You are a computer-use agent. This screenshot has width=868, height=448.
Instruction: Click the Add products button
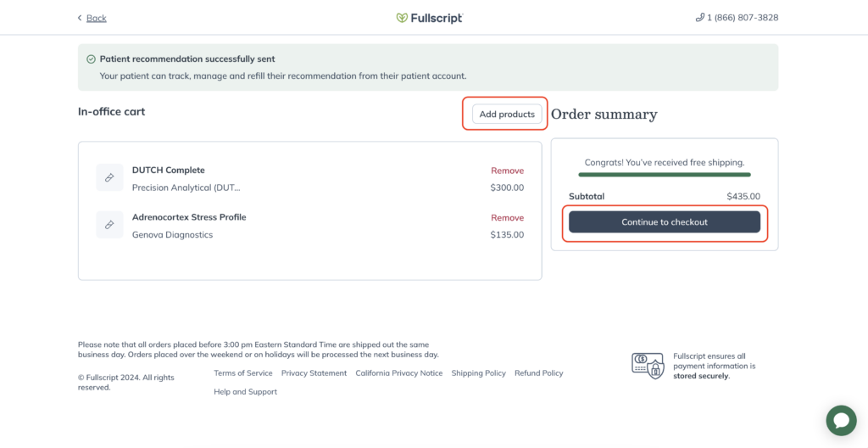[x=507, y=115]
